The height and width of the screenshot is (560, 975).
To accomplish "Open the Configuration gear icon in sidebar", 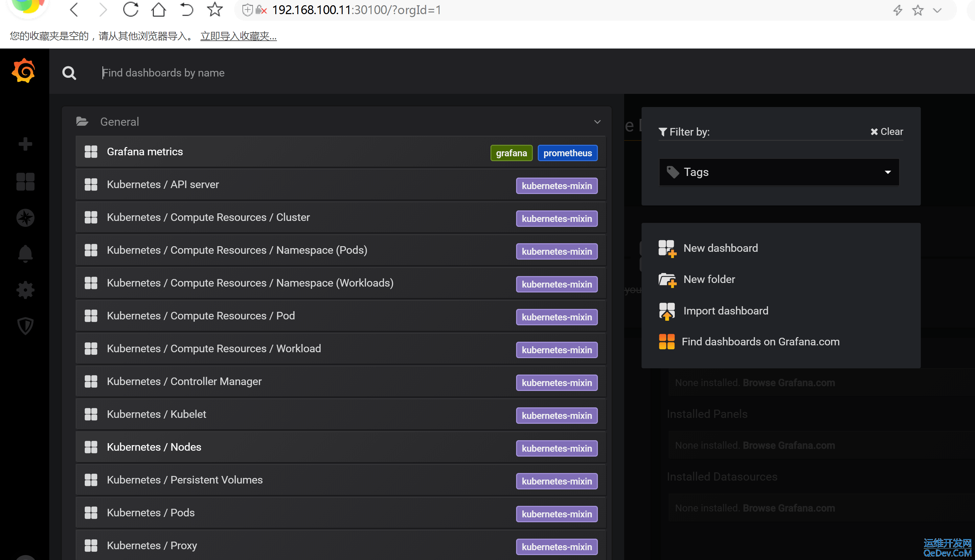I will pos(25,290).
